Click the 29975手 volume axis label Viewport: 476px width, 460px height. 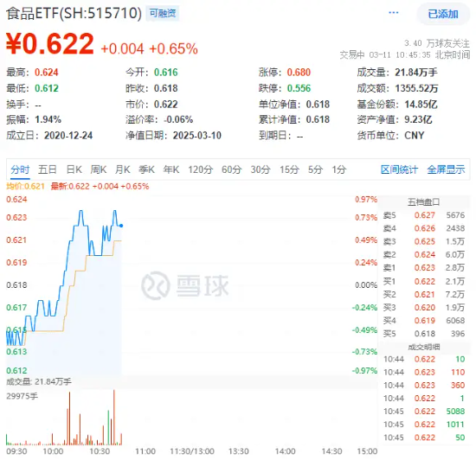click(x=23, y=396)
